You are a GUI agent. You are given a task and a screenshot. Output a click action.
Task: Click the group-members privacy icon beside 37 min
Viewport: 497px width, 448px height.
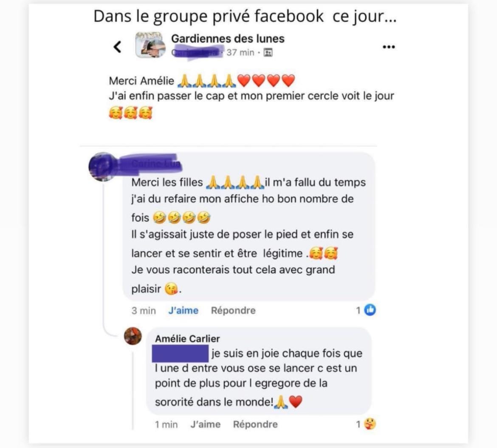tap(268, 52)
